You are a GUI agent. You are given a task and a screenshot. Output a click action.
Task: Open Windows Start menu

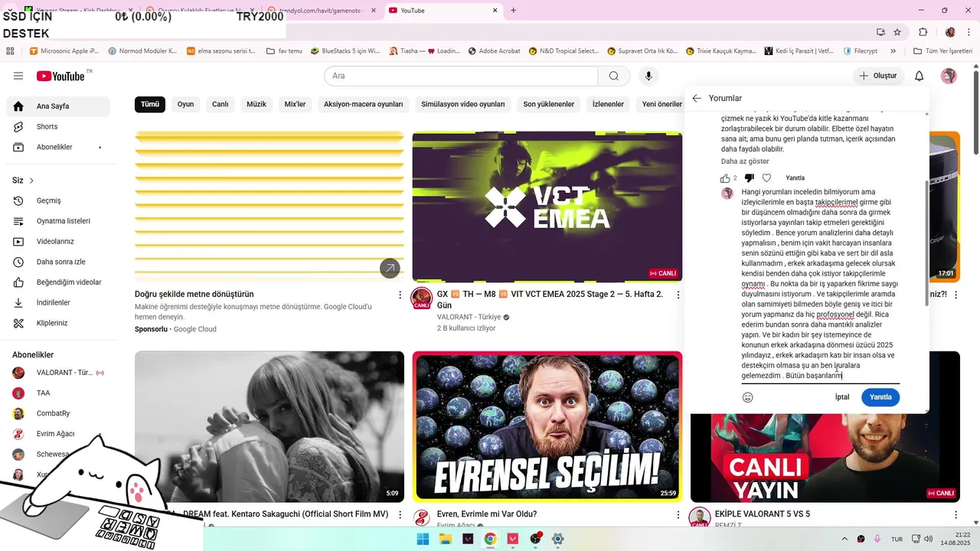pos(423,539)
